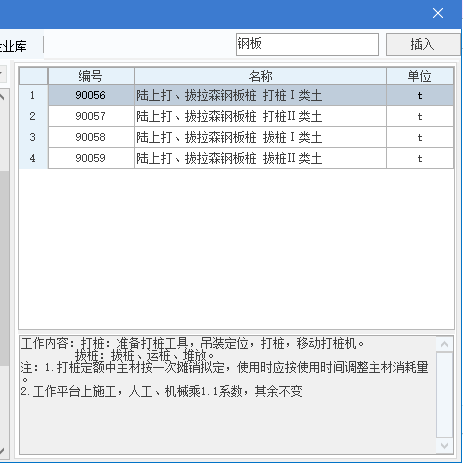Select row 拔桩 I 类土 name cell
This screenshot has width=463, height=463.
(260, 137)
